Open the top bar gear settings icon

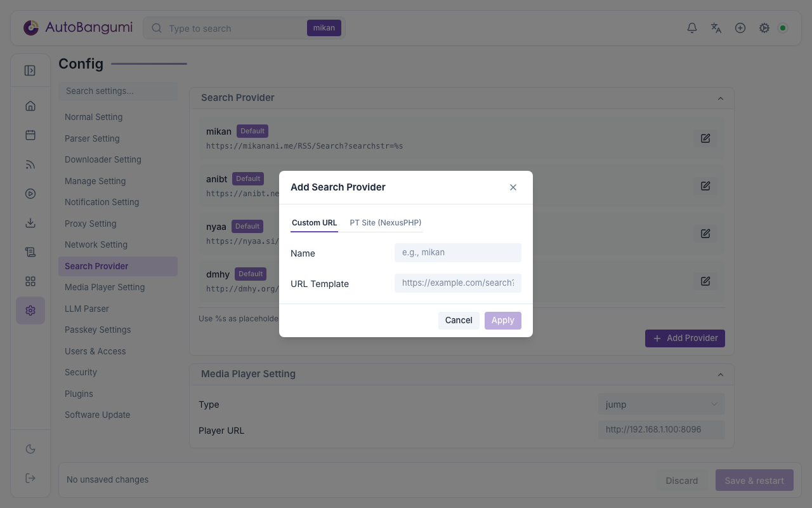pos(764,28)
